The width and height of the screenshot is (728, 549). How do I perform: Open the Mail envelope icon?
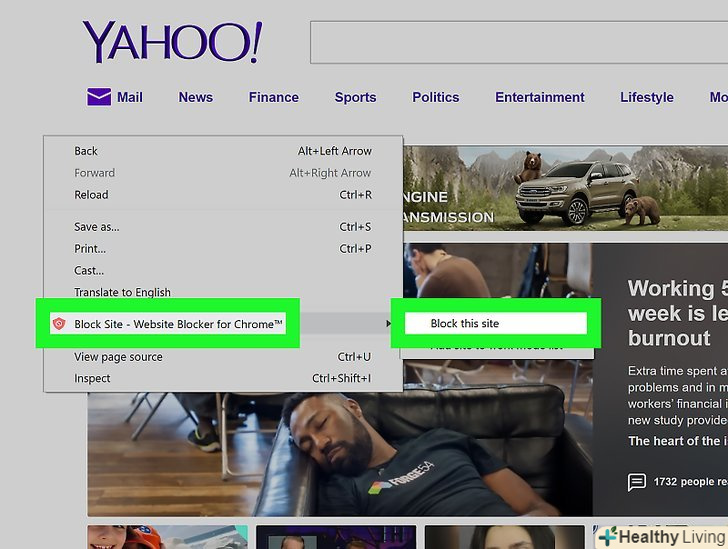98,97
